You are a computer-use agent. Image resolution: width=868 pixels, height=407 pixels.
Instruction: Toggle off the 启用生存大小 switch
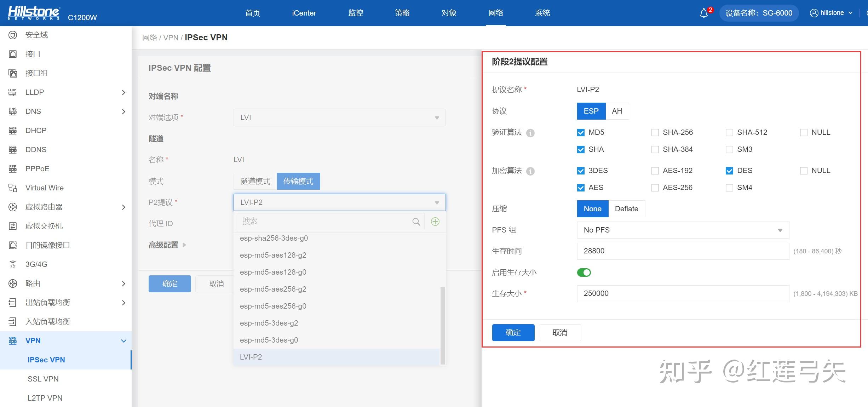[584, 272]
